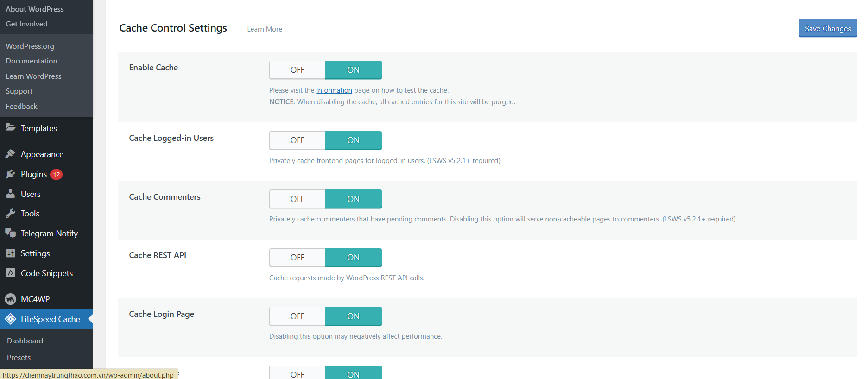Open Users section

(31, 194)
